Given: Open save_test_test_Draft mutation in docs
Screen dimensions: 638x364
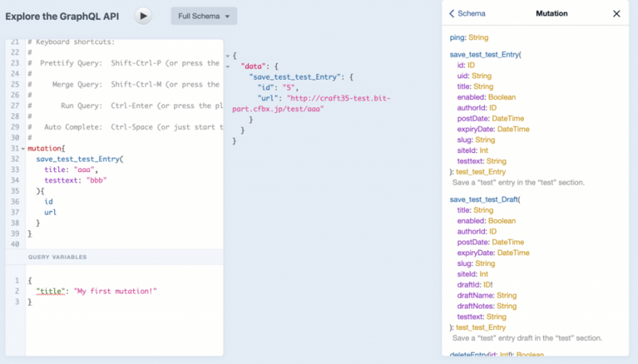Looking at the screenshot, I should tap(483, 199).
